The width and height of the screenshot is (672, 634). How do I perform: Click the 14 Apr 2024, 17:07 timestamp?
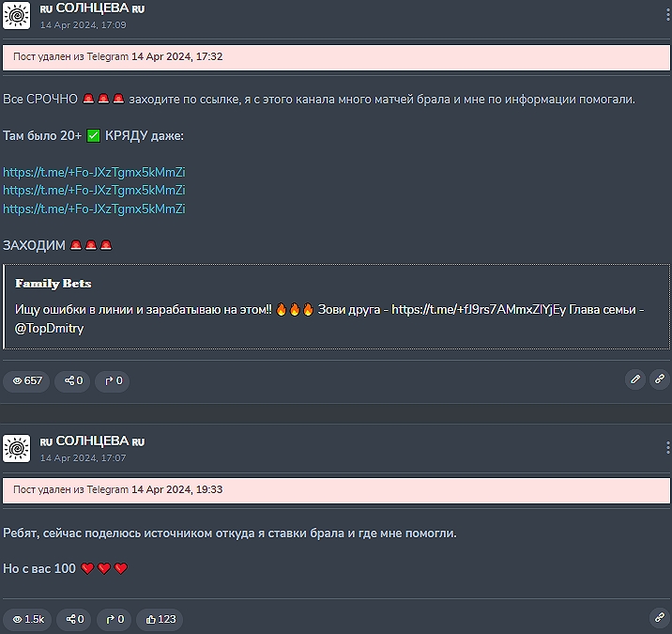(x=83, y=458)
